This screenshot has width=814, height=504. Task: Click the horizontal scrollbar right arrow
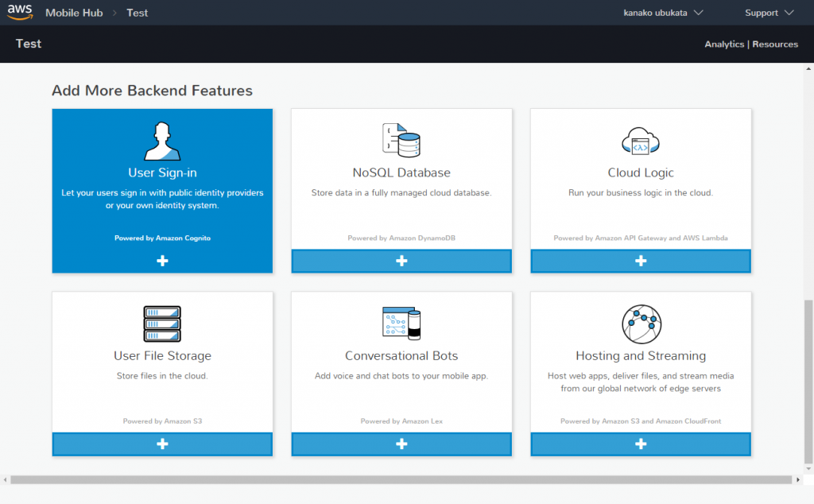pyautogui.click(x=798, y=479)
